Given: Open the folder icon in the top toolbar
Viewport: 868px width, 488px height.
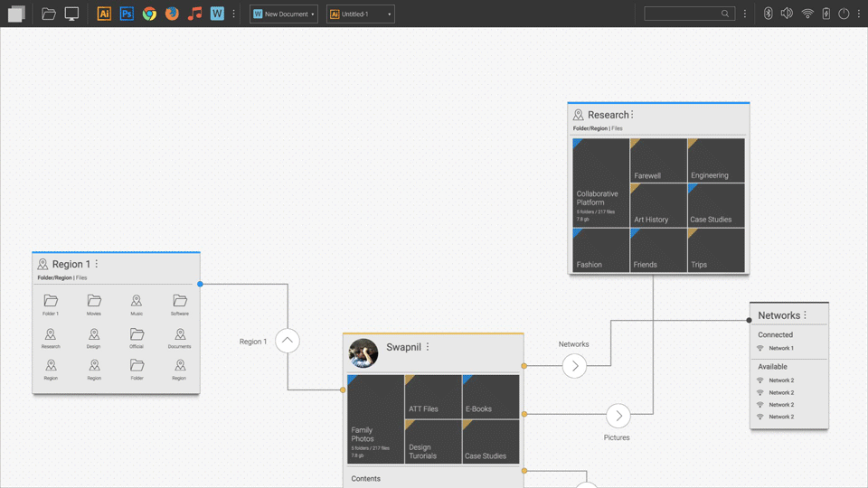Looking at the screenshot, I should tap(49, 14).
